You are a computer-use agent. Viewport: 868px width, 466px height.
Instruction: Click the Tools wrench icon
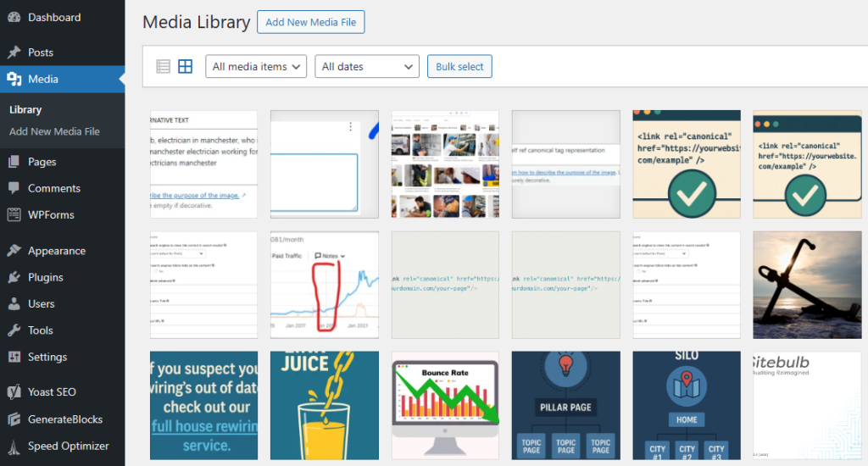point(14,330)
